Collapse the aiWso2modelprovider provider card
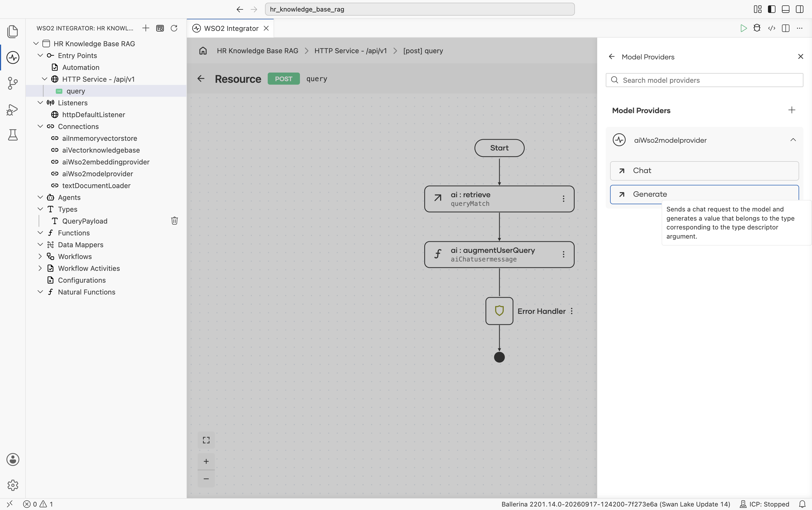Image resolution: width=812 pixels, height=510 pixels. coord(793,140)
